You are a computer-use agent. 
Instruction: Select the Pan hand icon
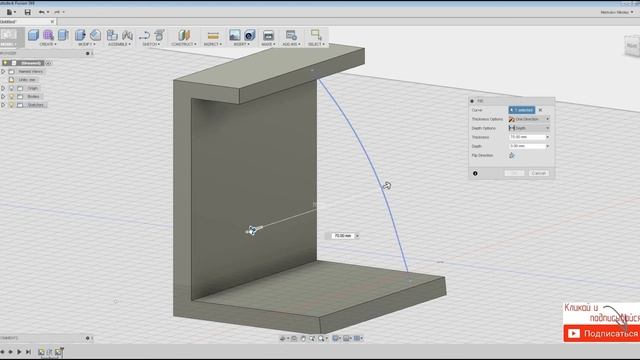pos(303,338)
